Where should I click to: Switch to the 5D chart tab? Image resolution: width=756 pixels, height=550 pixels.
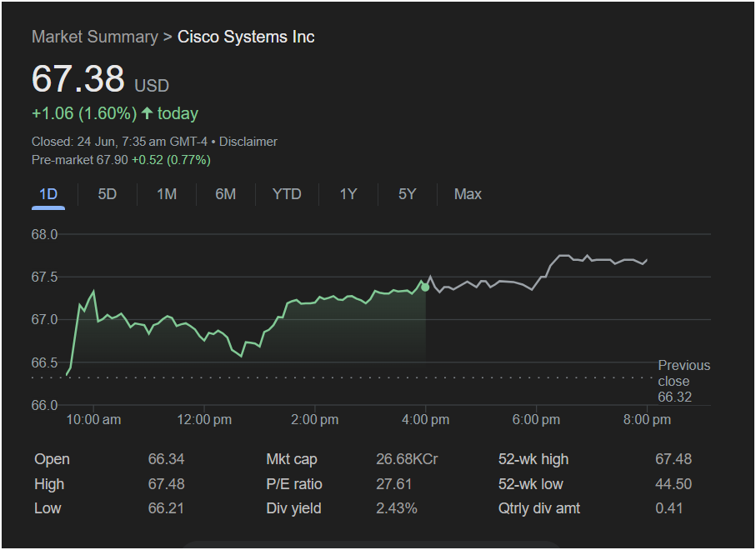click(x=107, y=194)
